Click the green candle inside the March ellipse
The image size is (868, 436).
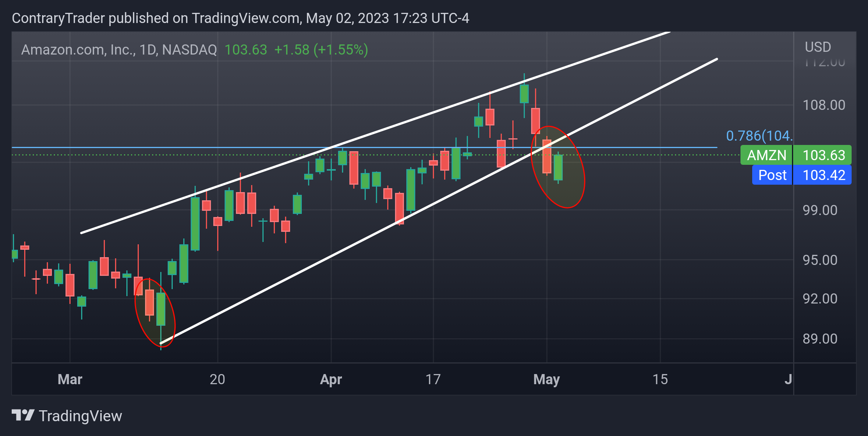coord(161,309)
